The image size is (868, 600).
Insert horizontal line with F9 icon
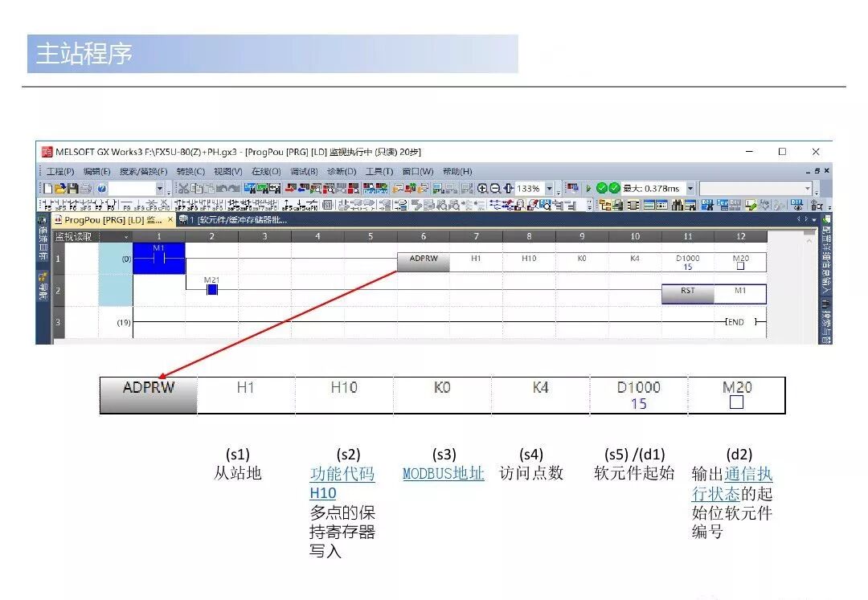click(x=127, y=205)
